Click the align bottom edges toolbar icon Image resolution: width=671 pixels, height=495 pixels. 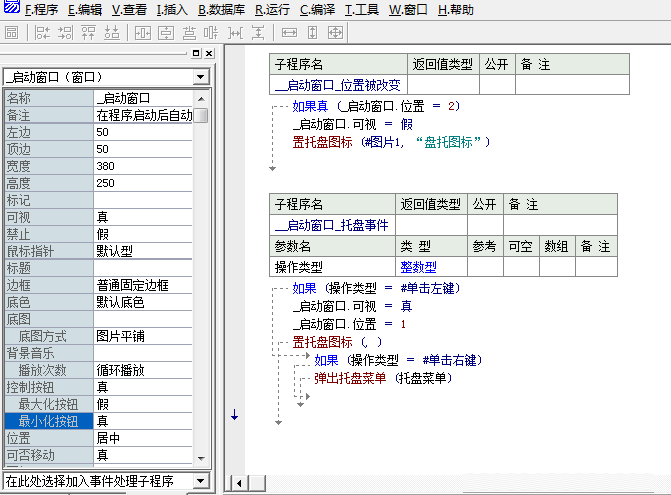coord(111,33)
